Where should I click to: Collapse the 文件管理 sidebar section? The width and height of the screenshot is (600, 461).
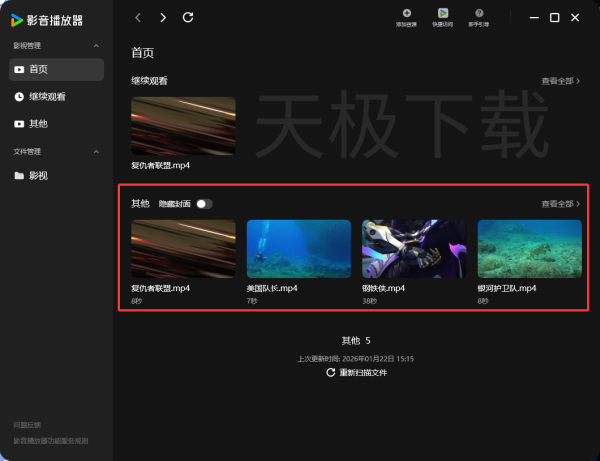(96, 152)
